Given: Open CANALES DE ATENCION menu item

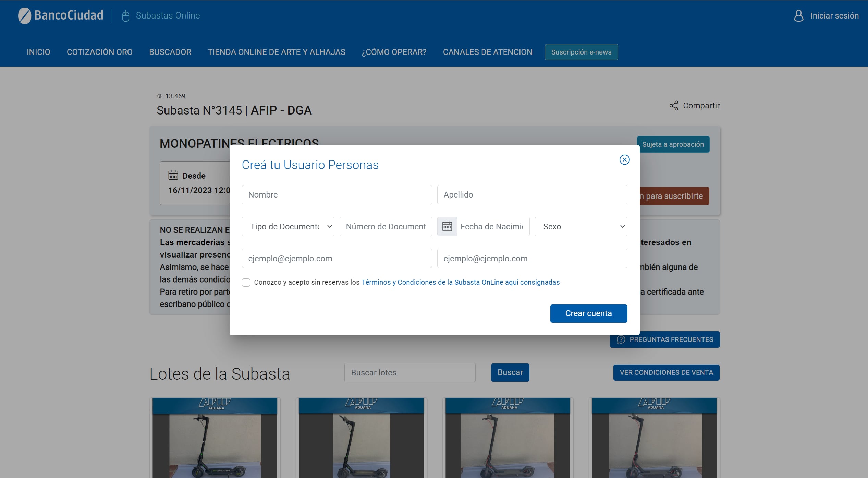Looking at the screenshot, I should coord(488,52).
